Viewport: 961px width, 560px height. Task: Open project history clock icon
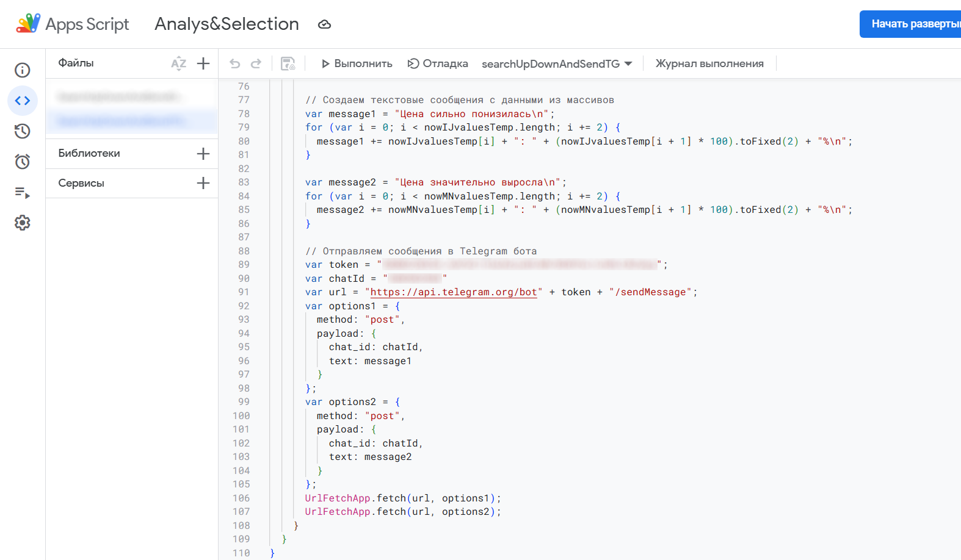[x=23, y=131]
